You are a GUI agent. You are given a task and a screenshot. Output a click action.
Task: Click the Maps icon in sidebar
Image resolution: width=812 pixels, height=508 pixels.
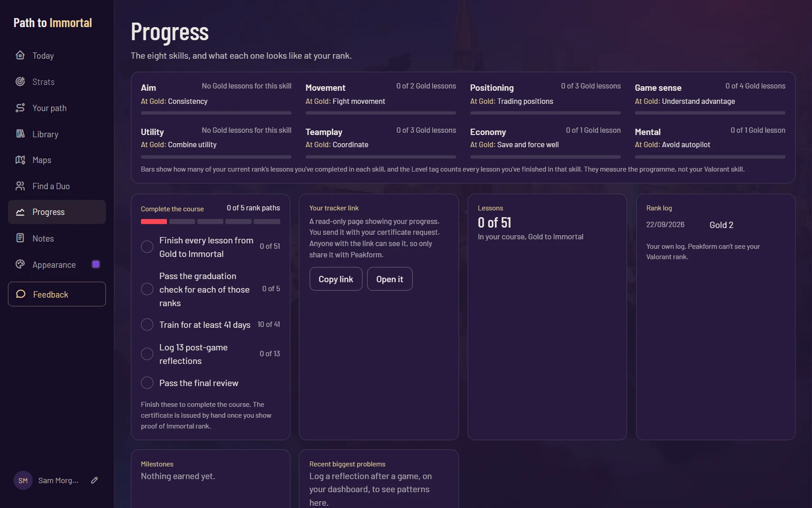click(20, 160)
